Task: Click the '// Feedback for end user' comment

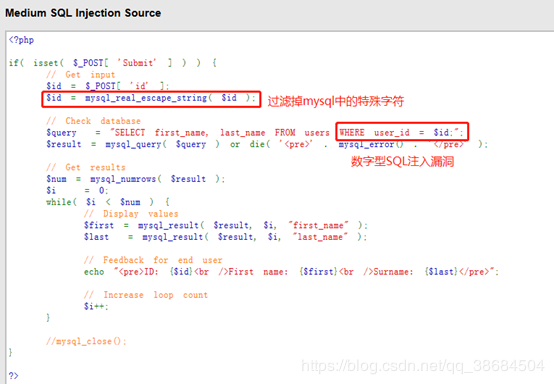Action: click(x=153, y=260)
